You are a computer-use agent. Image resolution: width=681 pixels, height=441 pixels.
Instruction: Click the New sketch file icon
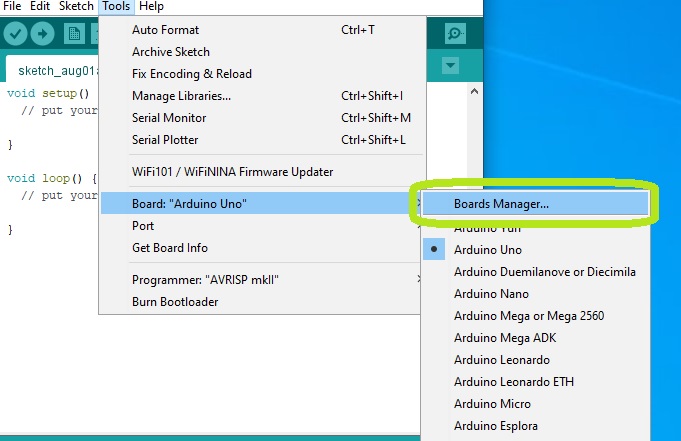click(x=74, y=34)
